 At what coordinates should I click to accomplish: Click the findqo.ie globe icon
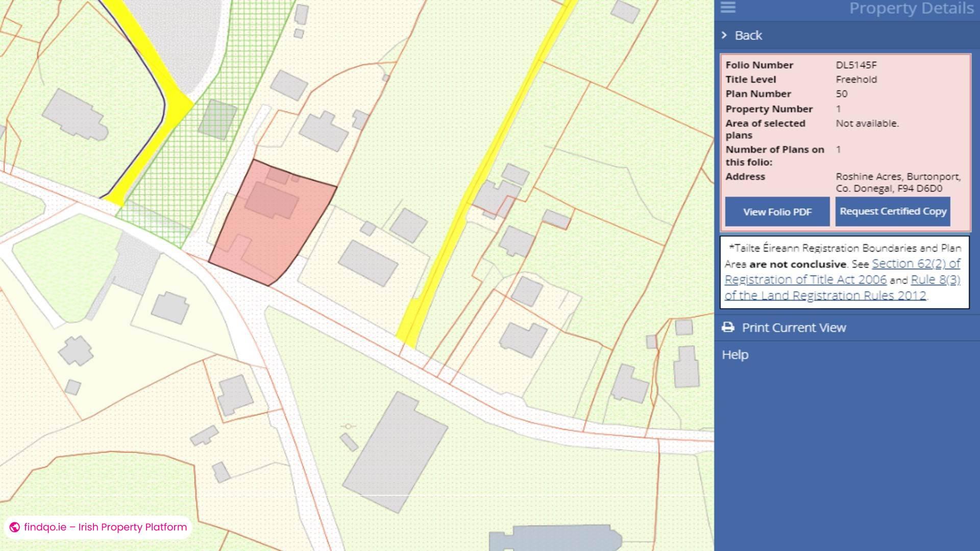click(15, 528)
